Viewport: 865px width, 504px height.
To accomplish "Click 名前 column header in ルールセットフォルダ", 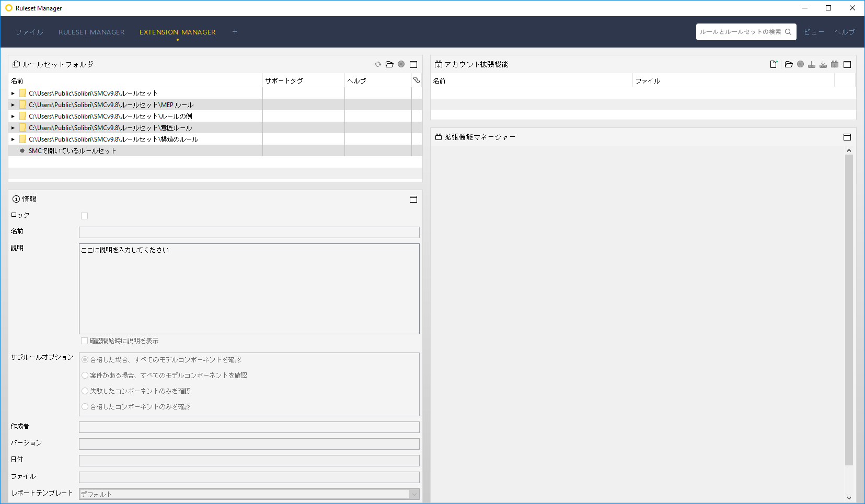I will [135, 80].
